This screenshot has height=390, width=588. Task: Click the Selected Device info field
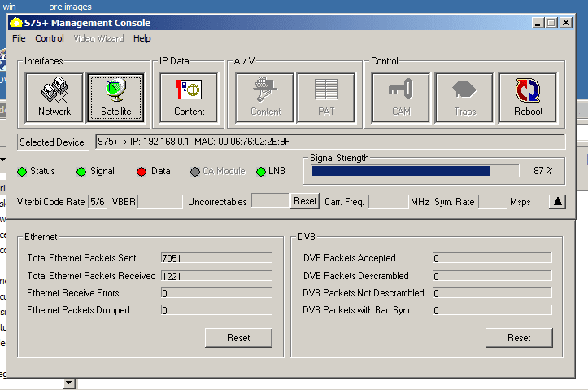(329, 142)
